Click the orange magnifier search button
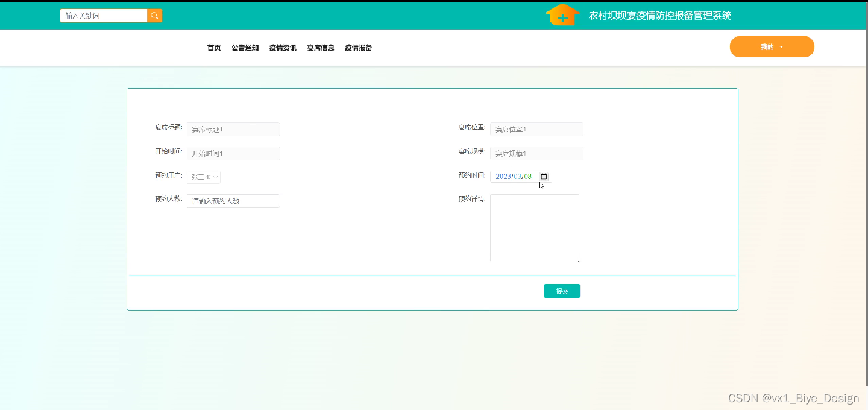Viewport: 868px width, 410px height. 154,16
